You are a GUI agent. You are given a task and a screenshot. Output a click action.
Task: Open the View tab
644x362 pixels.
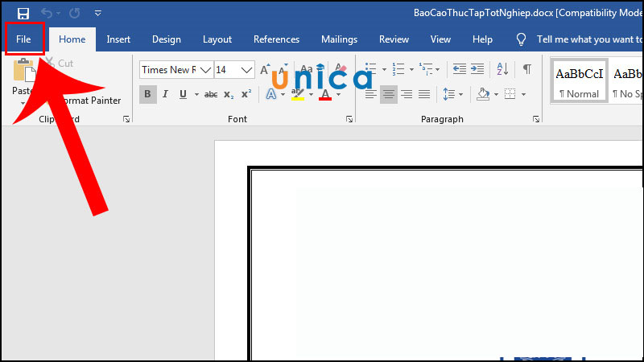coord(440,39)
